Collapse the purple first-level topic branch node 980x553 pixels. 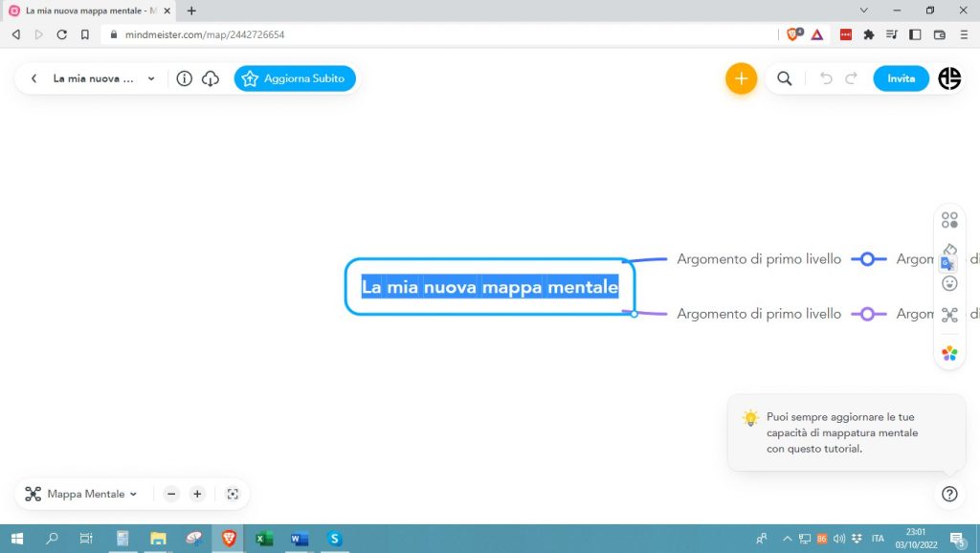coord(867,314)
